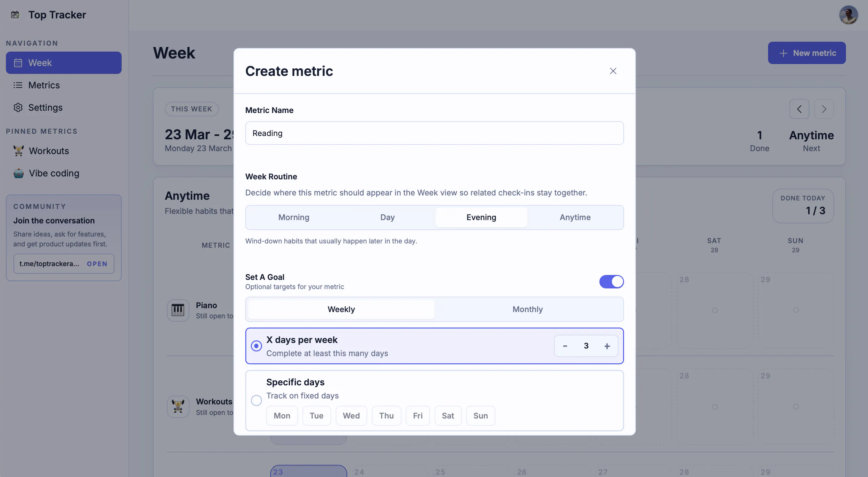Go to next week with right chevron

(x=824, y=109)
